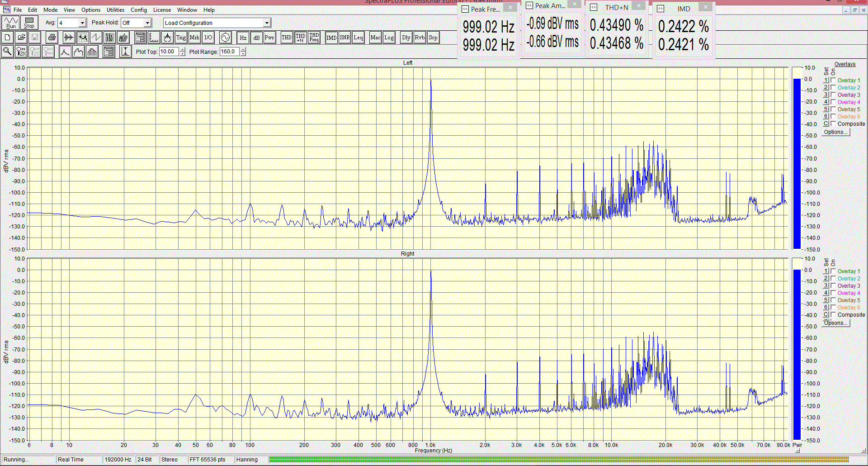Open the SNR measurement tool
868x466 pixels.
tap(344, 38)
